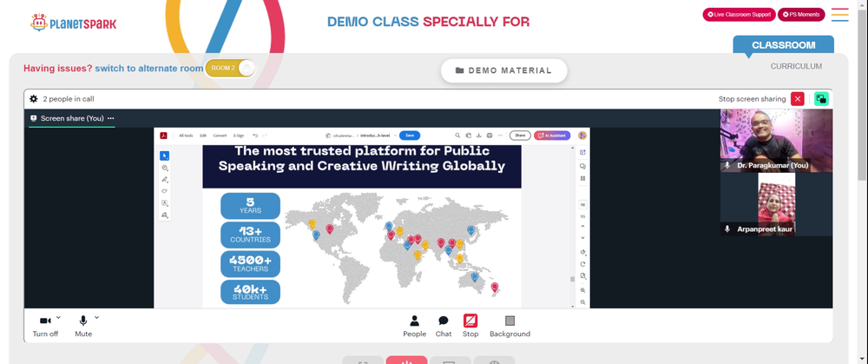This screenshot has width=868, height=364.
Task: Open Background effects
Action: pos(510,327)
